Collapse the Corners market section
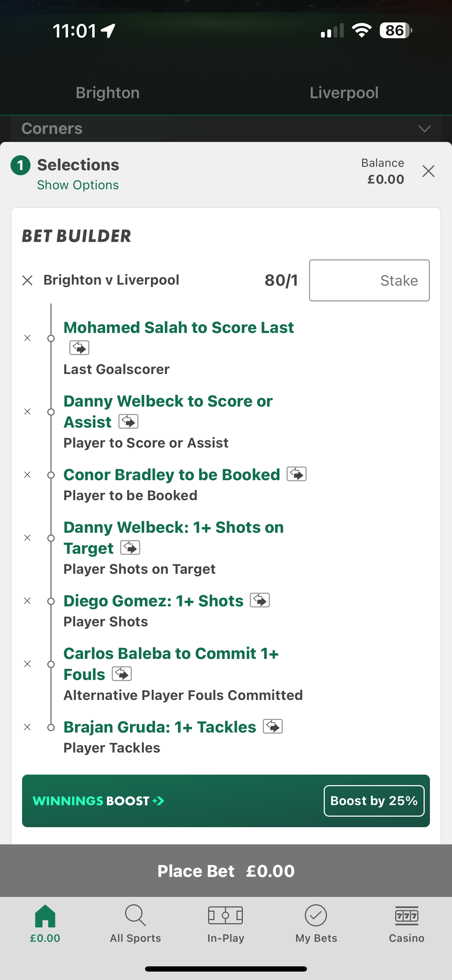 pyautogui.click(x=425, y=129)
